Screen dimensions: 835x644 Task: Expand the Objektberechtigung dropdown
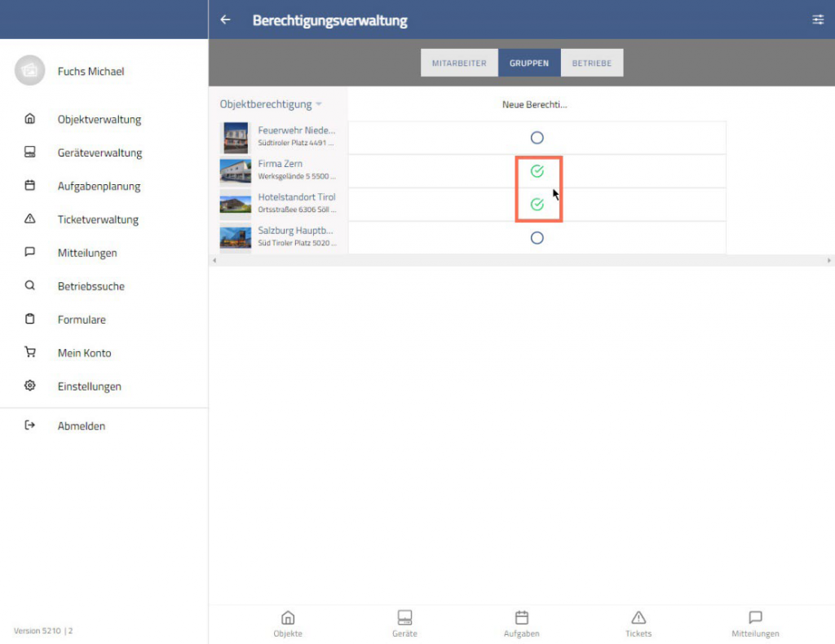click(x=272, y=104)
